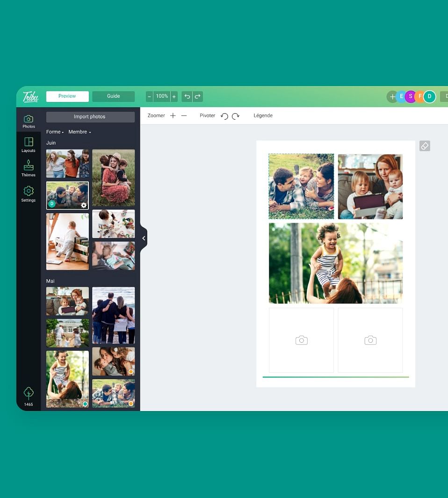Screen dimensions: 448x498
Task: Expand the Forme filter dropdown
Action: click(55, 132)
